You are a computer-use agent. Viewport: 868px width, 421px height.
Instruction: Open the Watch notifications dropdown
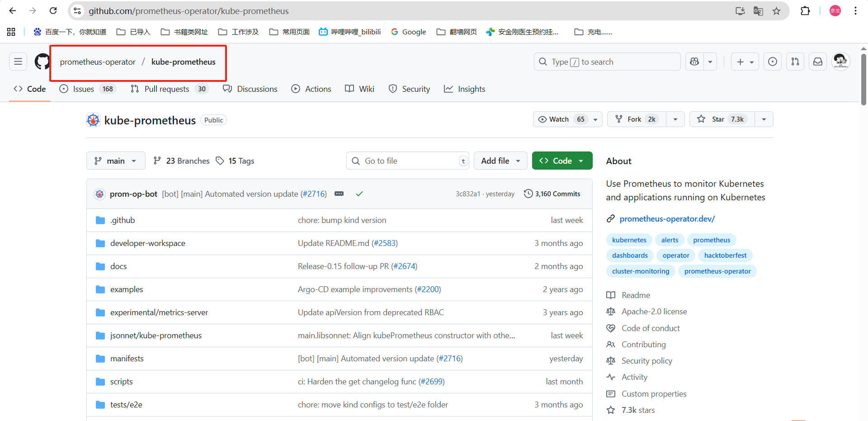point(567,119)
